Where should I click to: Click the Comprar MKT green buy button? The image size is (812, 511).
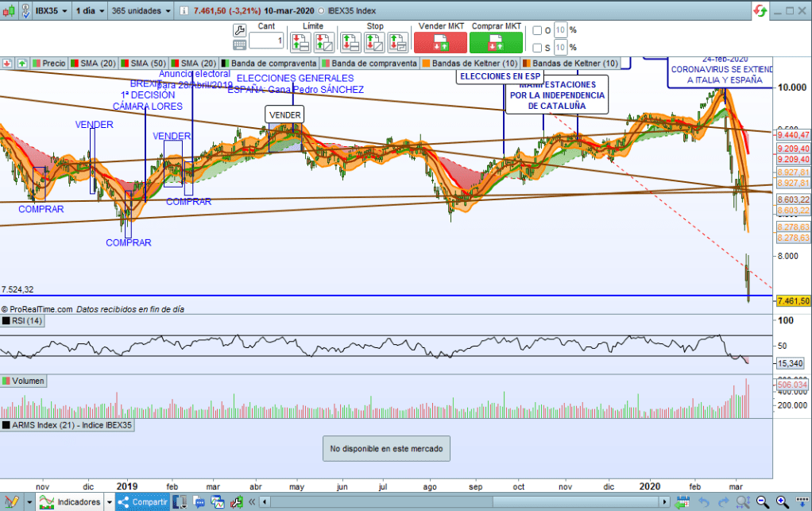click(x=496, y=43)
